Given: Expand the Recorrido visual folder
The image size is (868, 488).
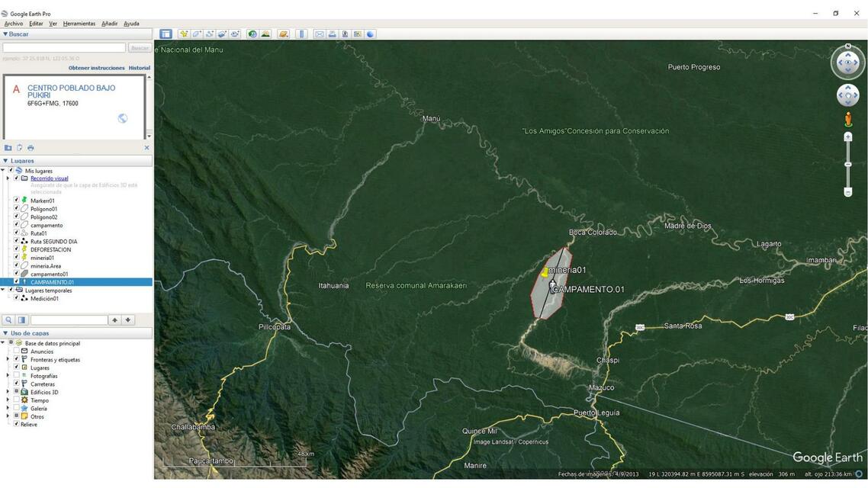Looking at the screenshot, I should (8, 178).
